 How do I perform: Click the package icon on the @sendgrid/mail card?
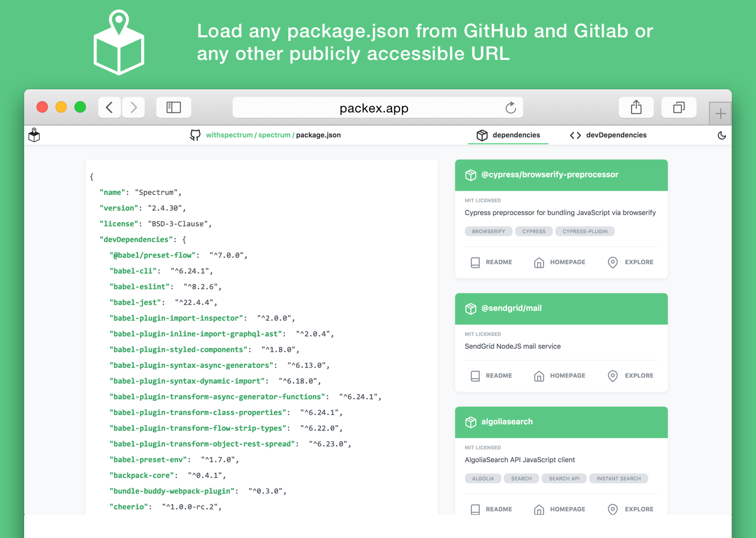click(x=471, y=308)
